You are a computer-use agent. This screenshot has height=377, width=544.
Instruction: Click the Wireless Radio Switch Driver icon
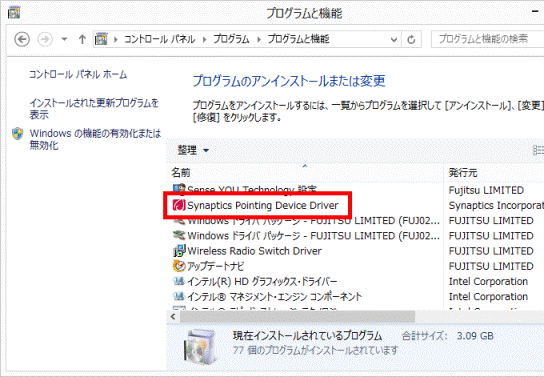coord(179,251)
